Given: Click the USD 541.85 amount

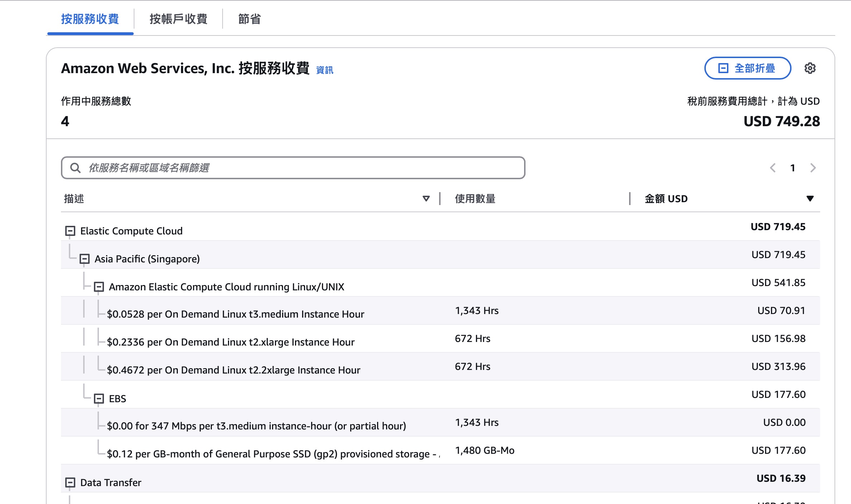Looking at the screenshot, I should pos(779,282).
